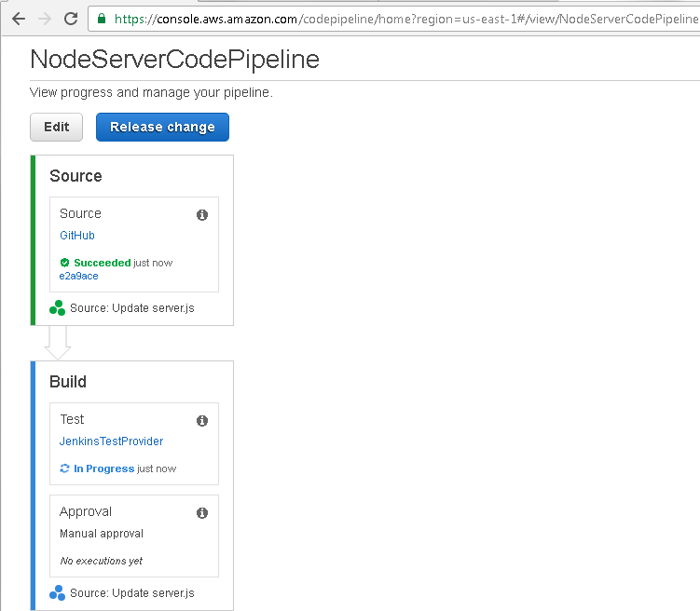Click blue revision icon under Build stage
This screenshot has width=700, height=611.
pos(57,592)
